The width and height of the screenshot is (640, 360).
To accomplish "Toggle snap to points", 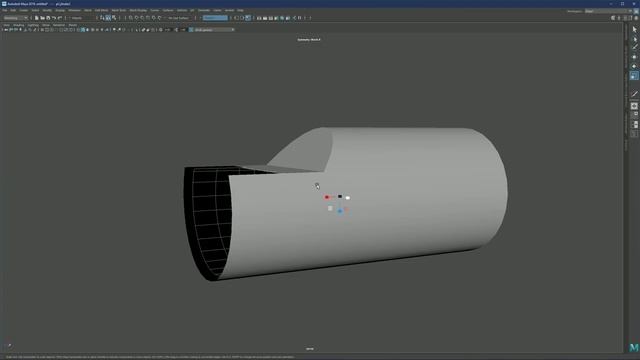I will 142,18.
